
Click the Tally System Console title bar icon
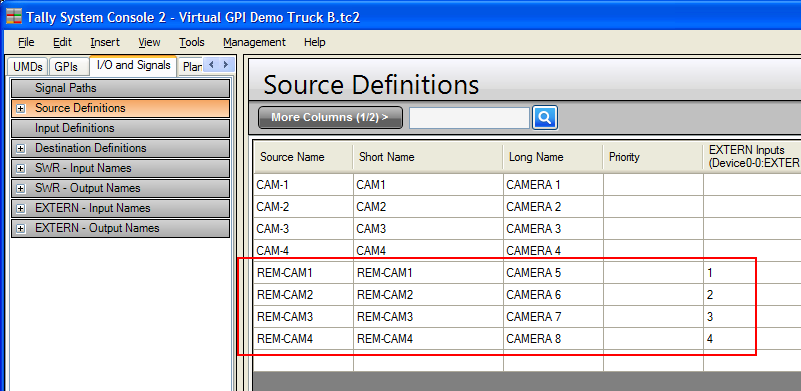pyautogui.click(x=14, y=17)
